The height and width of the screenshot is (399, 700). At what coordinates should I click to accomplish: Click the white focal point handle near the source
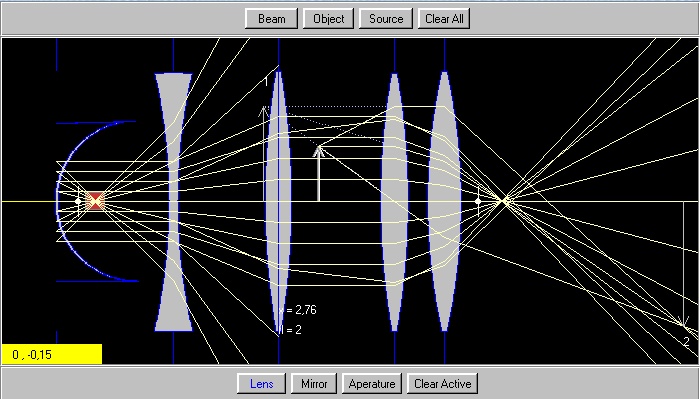point(78,201)
